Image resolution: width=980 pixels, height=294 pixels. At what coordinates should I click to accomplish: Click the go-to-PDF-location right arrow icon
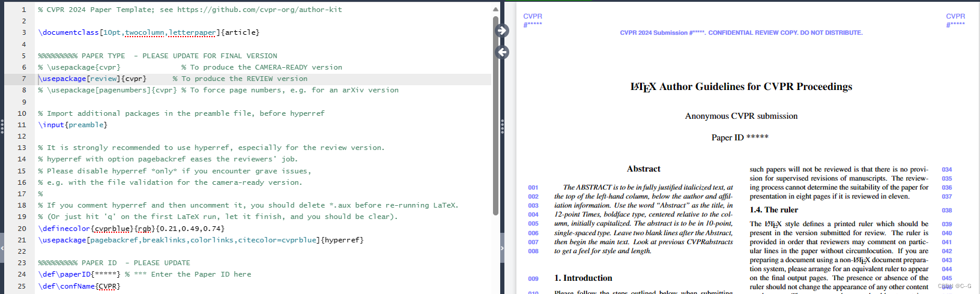pyautogui.click(x=502, y=31)
